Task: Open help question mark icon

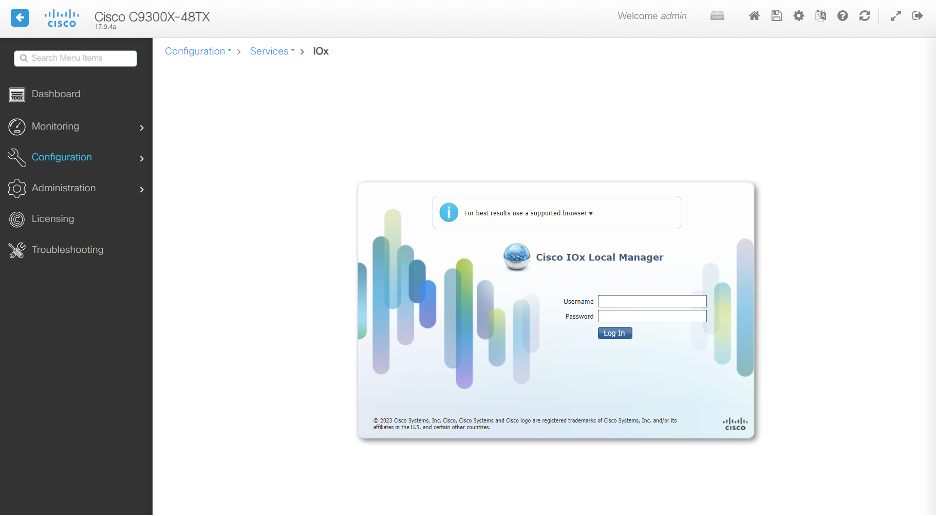Action: tap(842, 16)
